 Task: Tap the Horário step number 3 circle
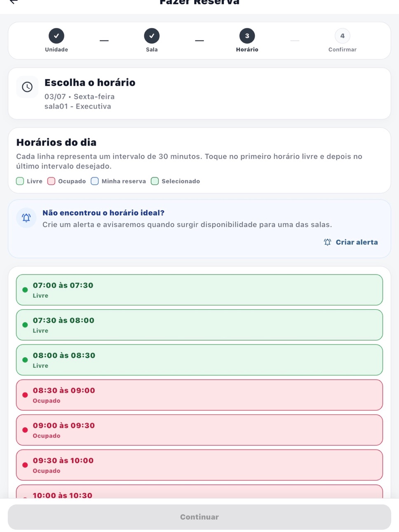[247, 36]
